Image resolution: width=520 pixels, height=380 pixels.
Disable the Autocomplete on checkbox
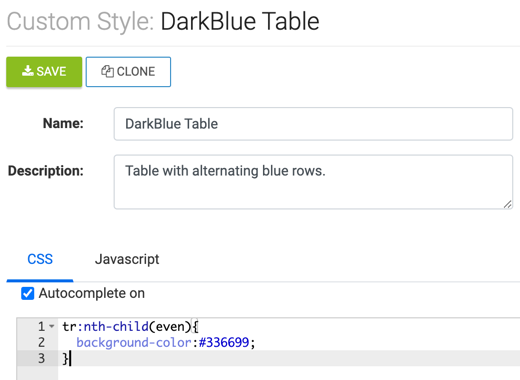[27, 294]
